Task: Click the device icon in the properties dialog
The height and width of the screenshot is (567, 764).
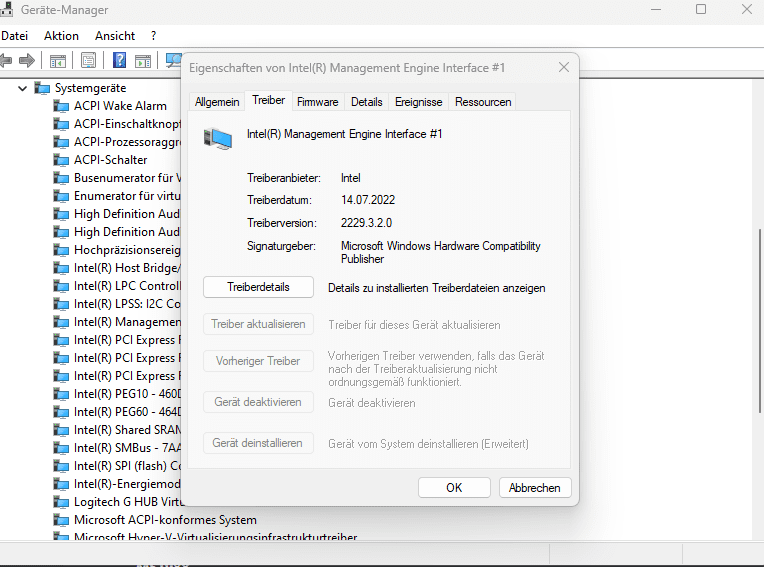Action: (217, 138)
